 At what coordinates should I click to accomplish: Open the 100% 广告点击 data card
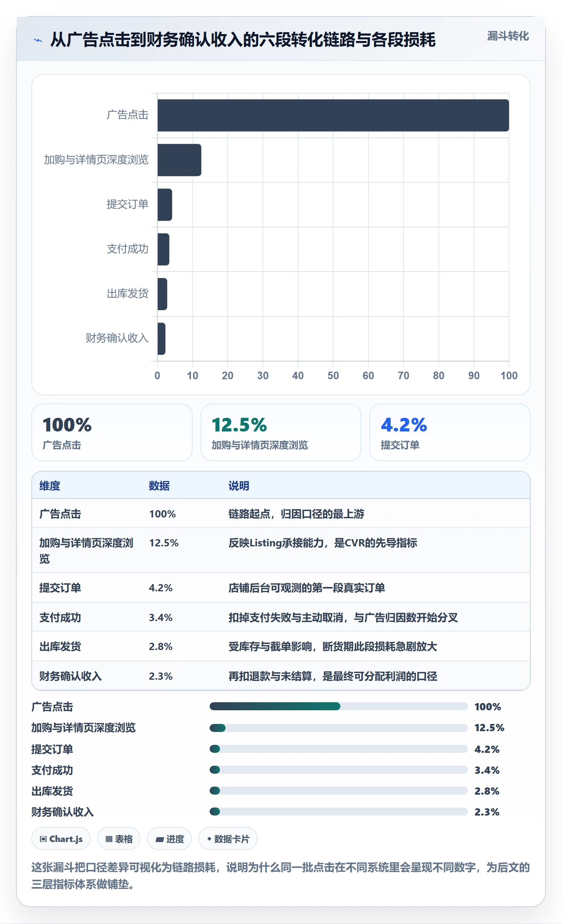[112, 432]
